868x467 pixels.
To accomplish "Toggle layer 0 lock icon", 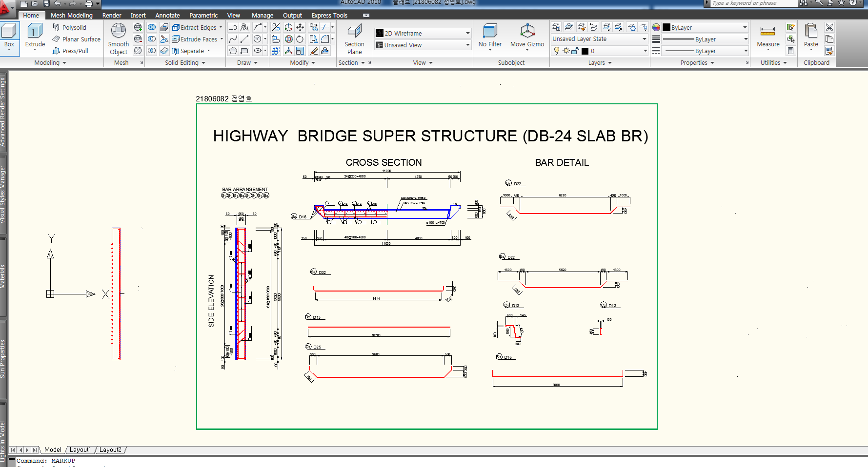I will point(575,51).
